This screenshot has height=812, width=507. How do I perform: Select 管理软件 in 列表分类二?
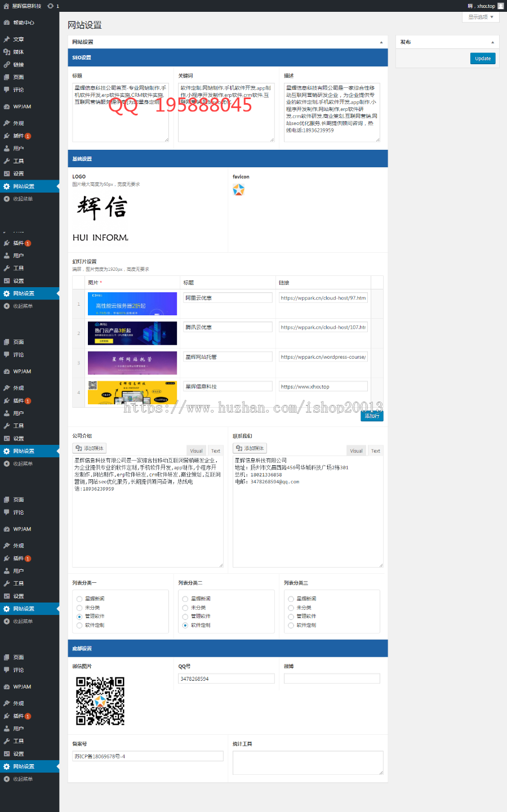coord(185,617)
